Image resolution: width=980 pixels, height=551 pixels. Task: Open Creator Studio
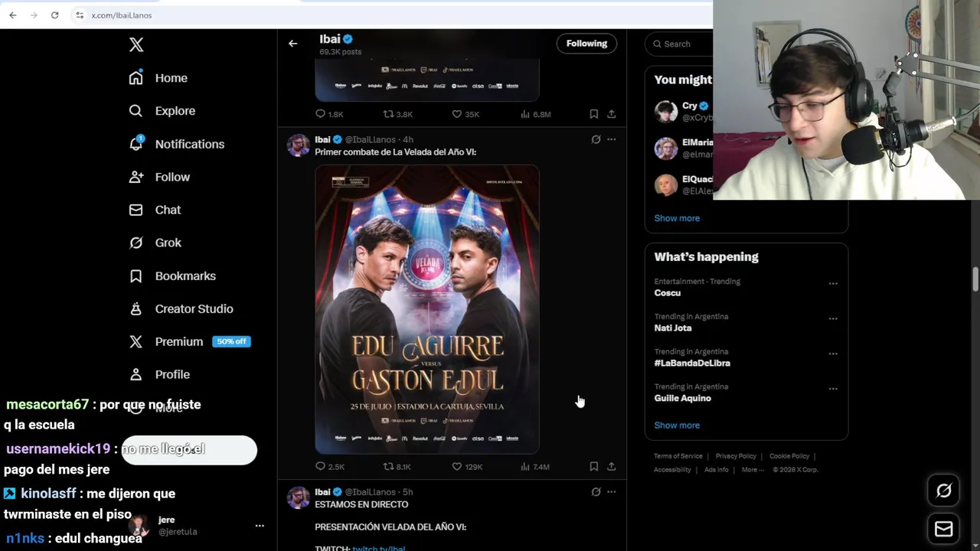tap(181, 308)
